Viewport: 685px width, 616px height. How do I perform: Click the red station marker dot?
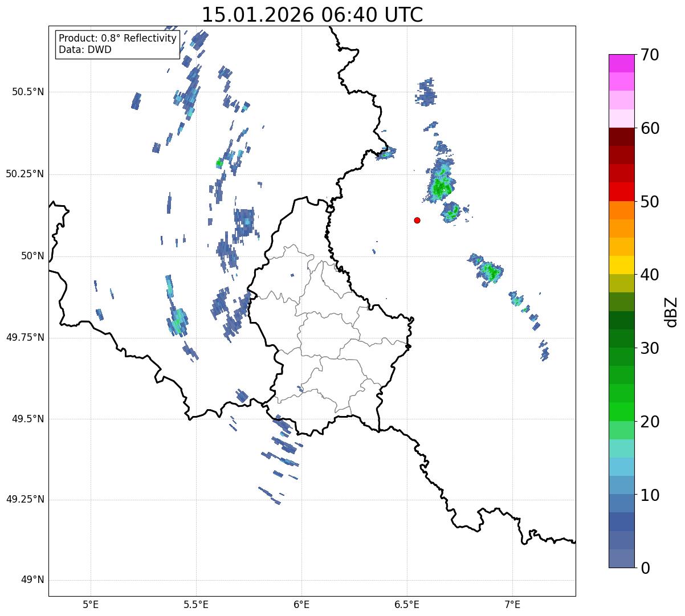pos(417,220)
